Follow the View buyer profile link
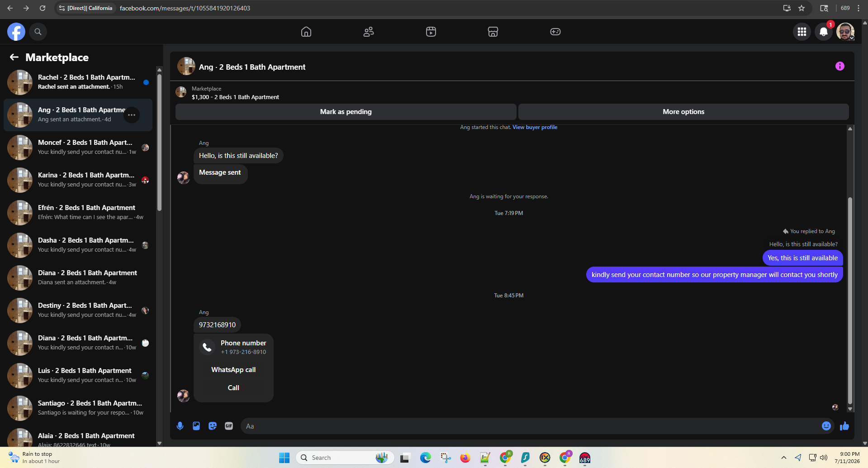 point(535,127)
